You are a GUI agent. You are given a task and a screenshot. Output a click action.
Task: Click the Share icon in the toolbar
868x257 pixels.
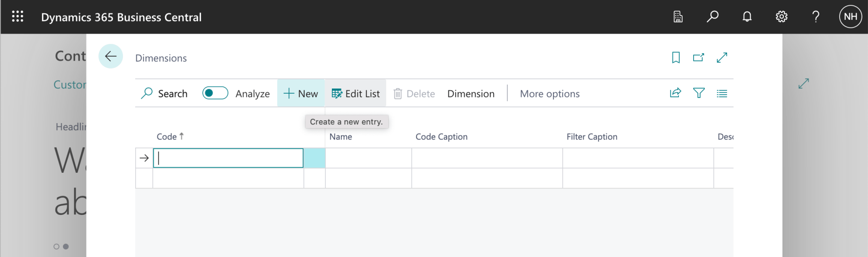[x=676, y=93]
